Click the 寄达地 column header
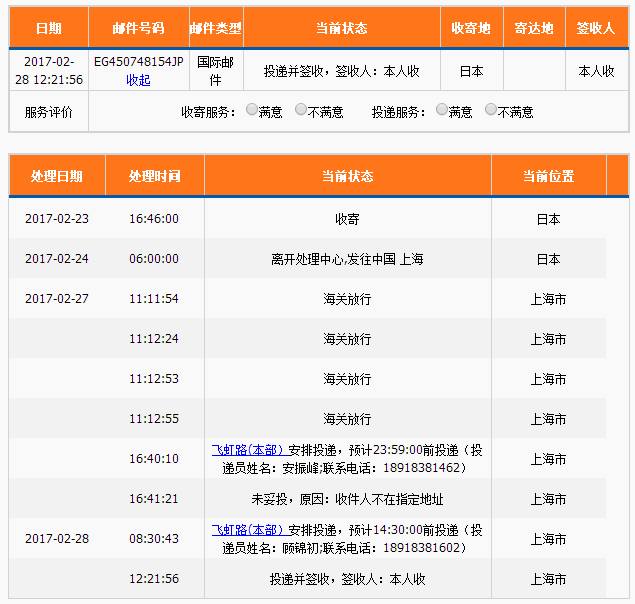This screenshot has width=635, height=604. [534, 28]
